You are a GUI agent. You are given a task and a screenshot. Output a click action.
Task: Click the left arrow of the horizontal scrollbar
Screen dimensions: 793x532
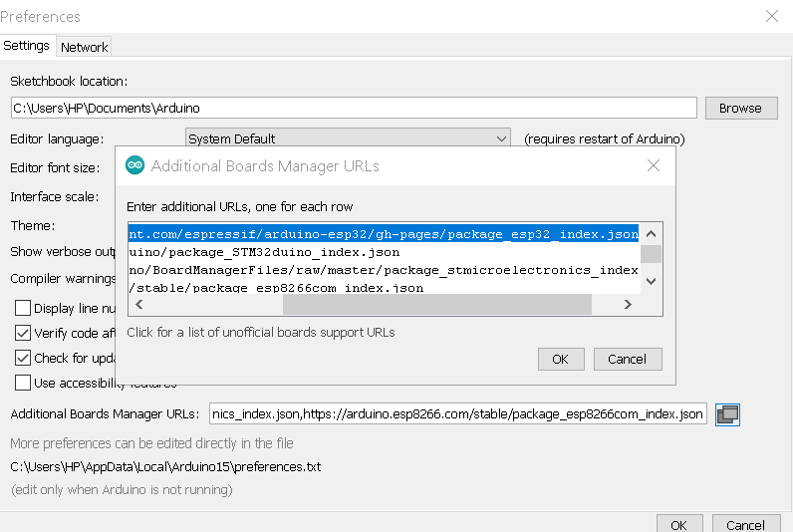click(x=139, y=305)
